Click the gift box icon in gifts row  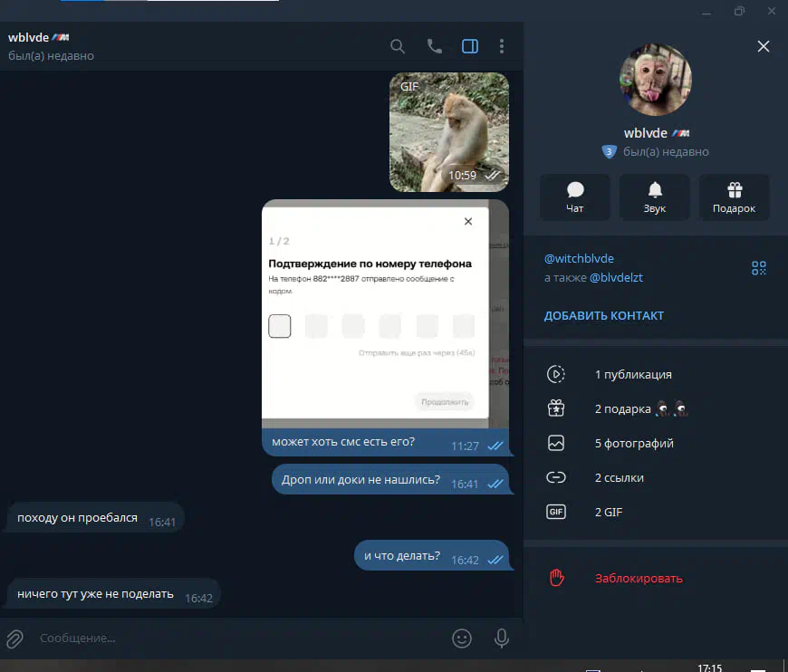coord(556,408)
